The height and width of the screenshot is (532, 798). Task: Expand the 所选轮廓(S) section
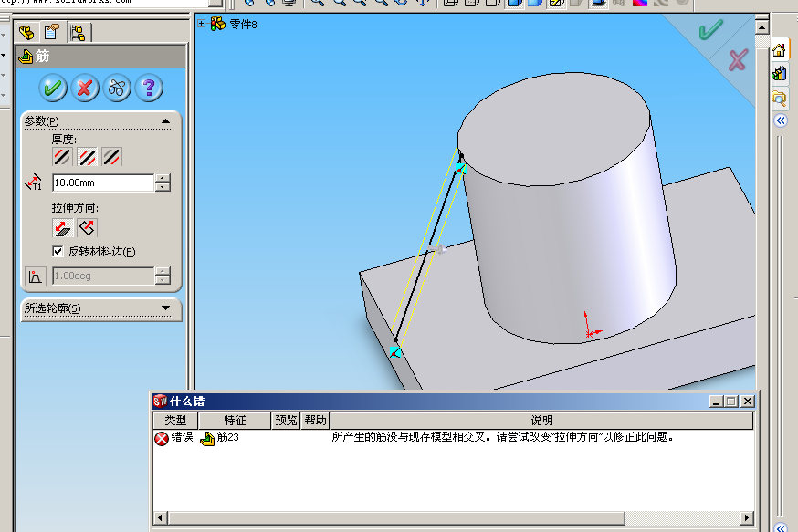165,308
